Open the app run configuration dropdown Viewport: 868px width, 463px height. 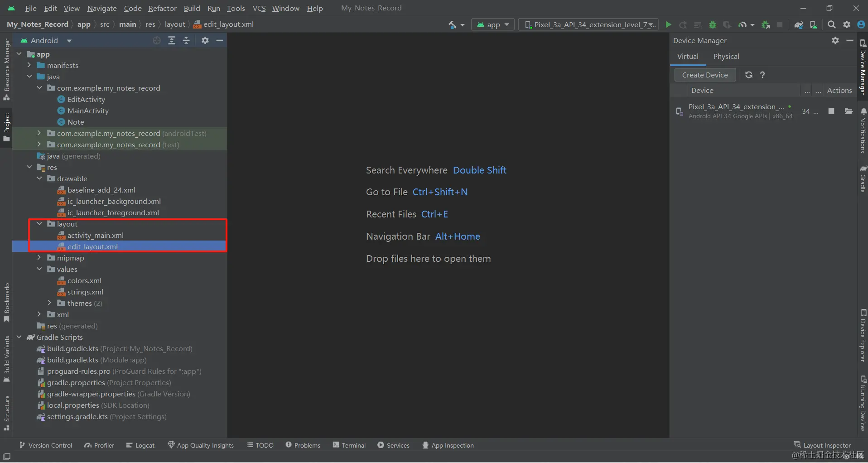tap(493, 24)
